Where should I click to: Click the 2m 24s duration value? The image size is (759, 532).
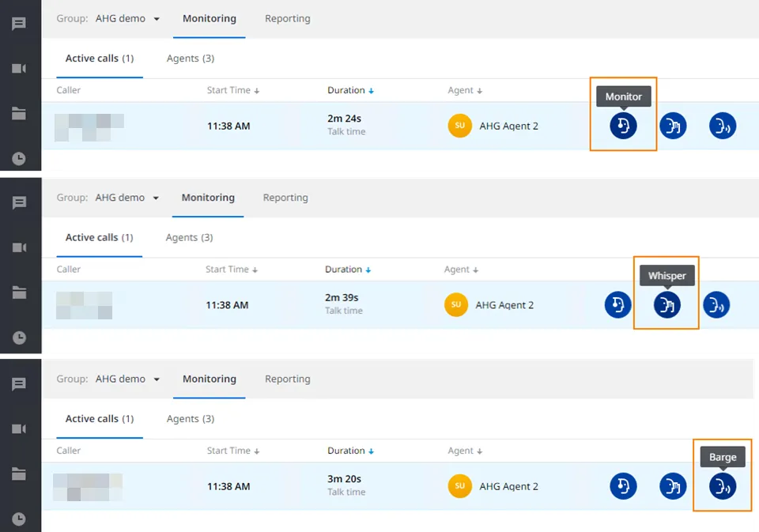click(x=344, y=119)
